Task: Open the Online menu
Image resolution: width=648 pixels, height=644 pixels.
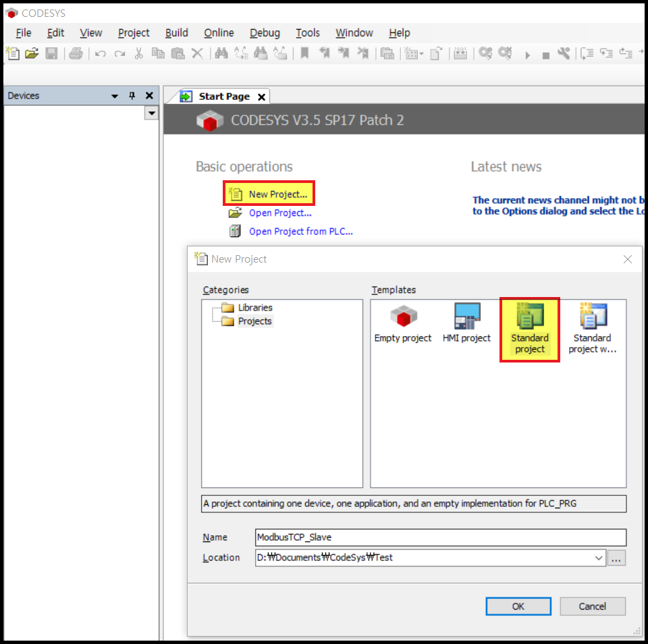Action: pyautogui.click(x=219, y=32)
